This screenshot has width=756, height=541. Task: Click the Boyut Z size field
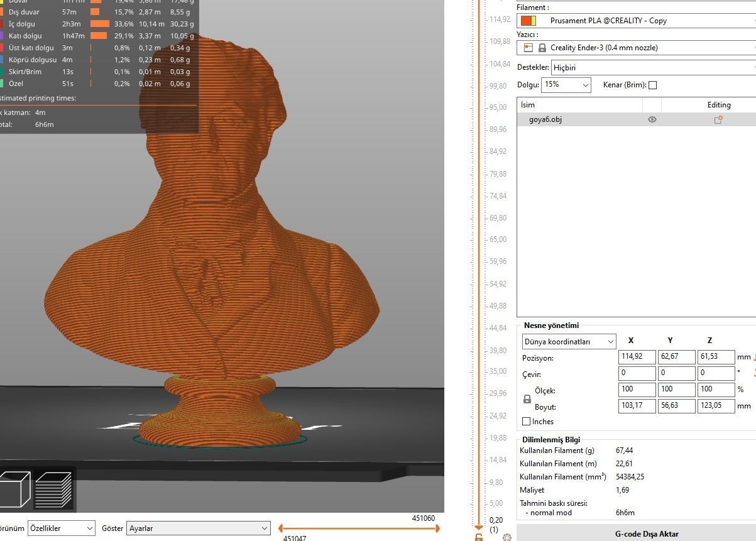(x=716, y=406)
